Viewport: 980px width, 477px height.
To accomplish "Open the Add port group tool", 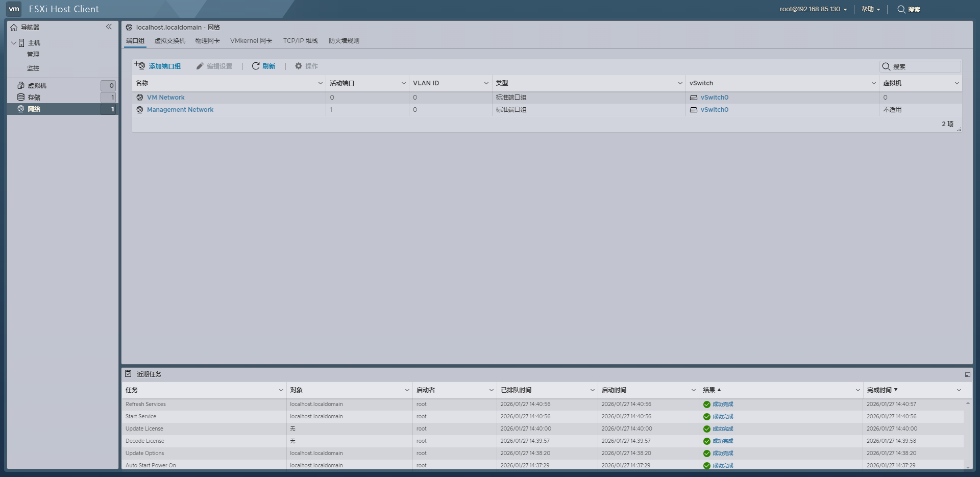I will click(159, 66).
